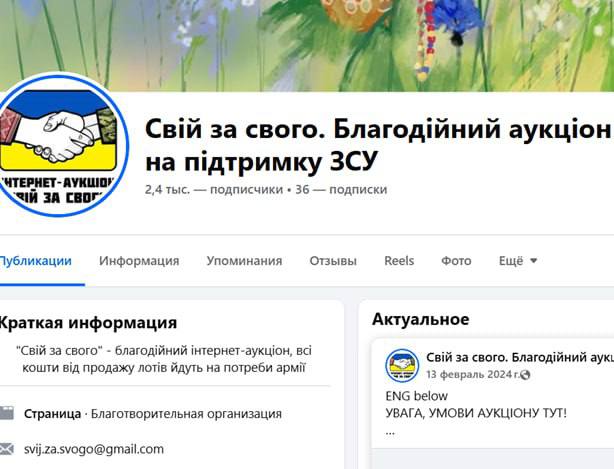Click the globe public-visibility icon

coord(526,375)
